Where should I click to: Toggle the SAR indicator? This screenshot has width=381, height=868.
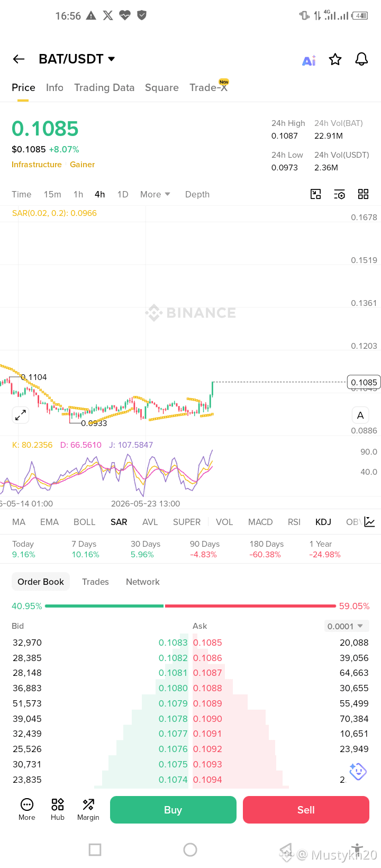119,522
